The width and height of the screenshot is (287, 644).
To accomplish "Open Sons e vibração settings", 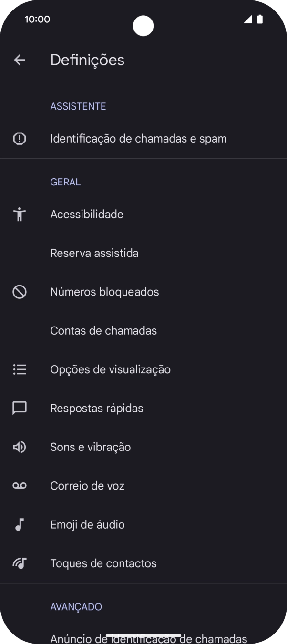I will tap(91, 447).
